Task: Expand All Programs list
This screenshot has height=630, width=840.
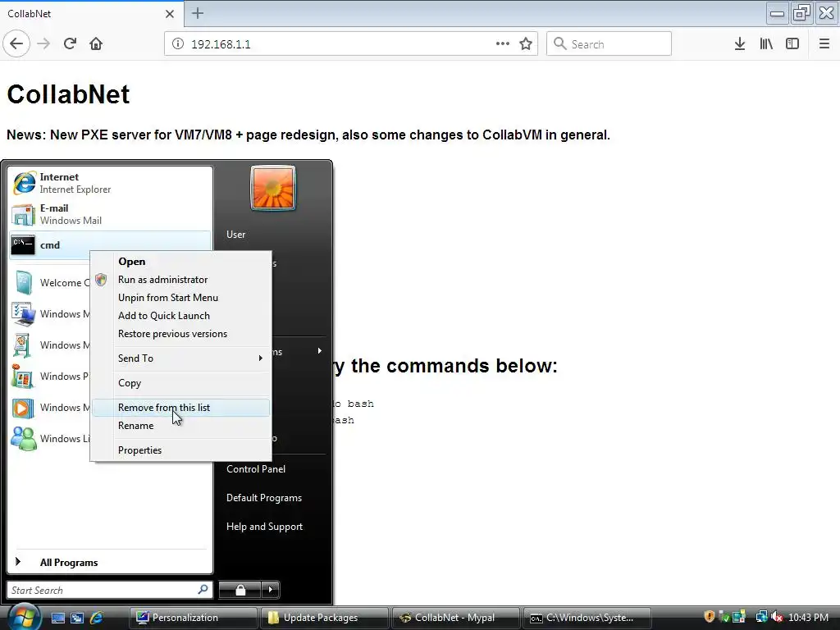Action: [x=110, y=562]
